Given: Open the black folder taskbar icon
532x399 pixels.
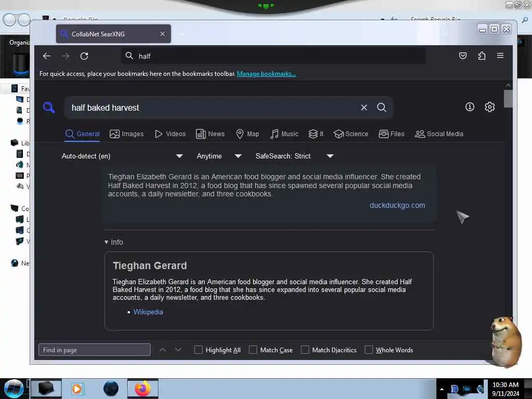Looking at the screenshot, I should click(46, 389).
